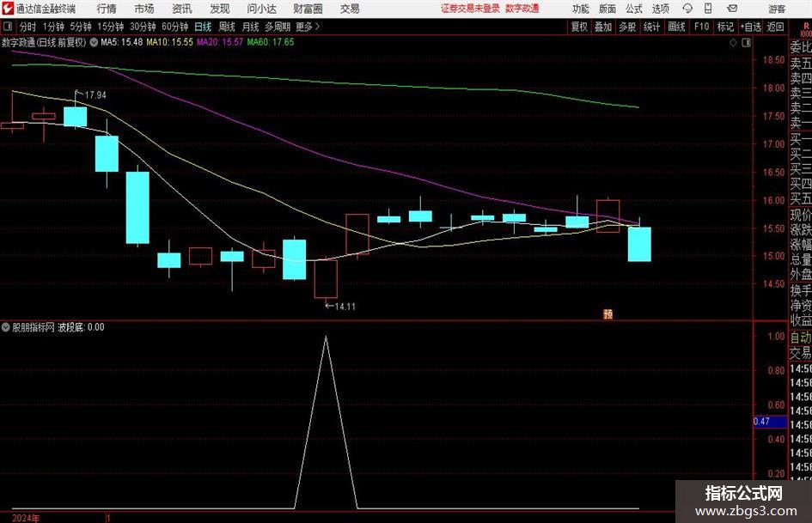This screenshot has height=523, width=812.
Task: Click the 游客 user account label
Action: pyautogui.click(x=776, y=9)
